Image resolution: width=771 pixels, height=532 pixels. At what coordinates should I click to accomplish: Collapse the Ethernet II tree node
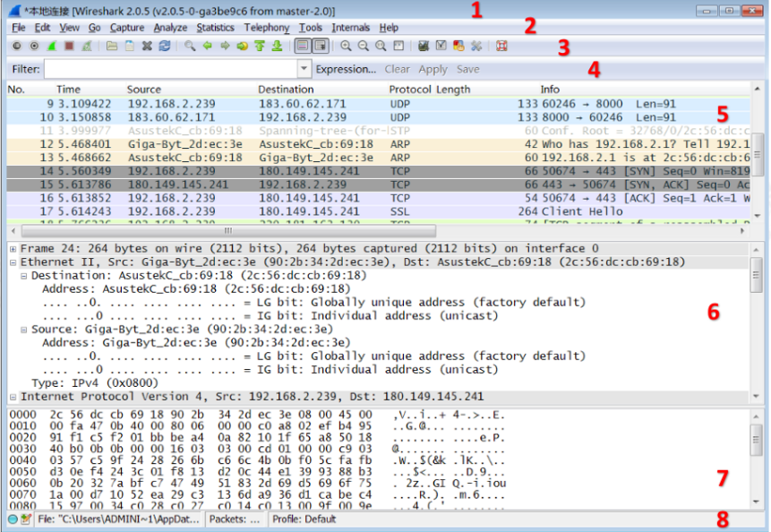(13, 262)
